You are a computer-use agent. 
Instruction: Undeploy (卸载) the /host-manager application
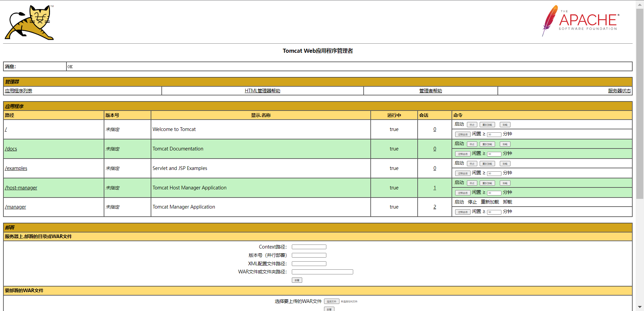pos(505,183)
